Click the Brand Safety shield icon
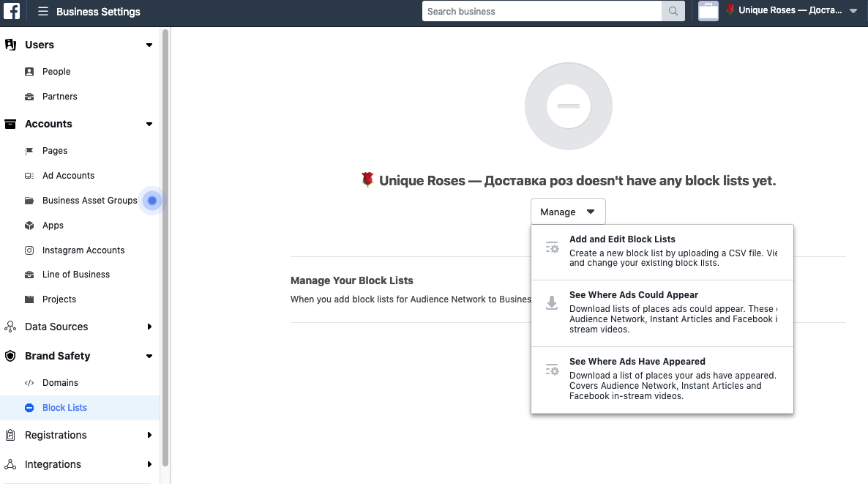This screenshot has width=868, height=484. 10,356
